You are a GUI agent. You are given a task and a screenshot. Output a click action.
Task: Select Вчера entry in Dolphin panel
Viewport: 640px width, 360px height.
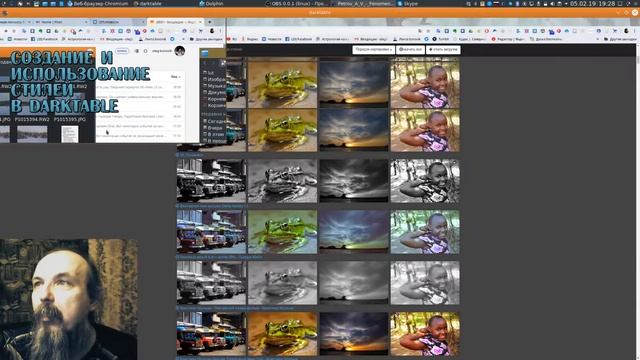[x=213, y=128]
